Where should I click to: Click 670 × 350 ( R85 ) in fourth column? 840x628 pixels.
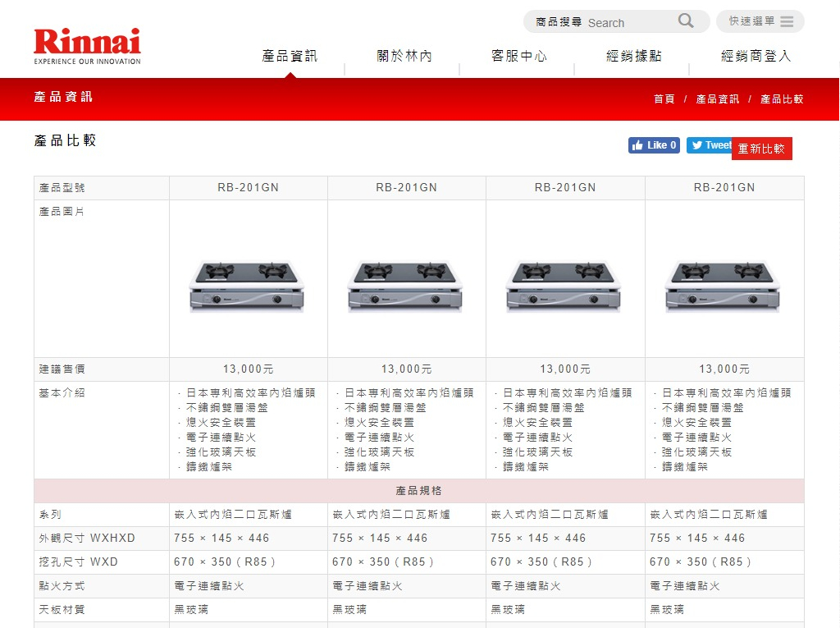(x=701, y=562)
